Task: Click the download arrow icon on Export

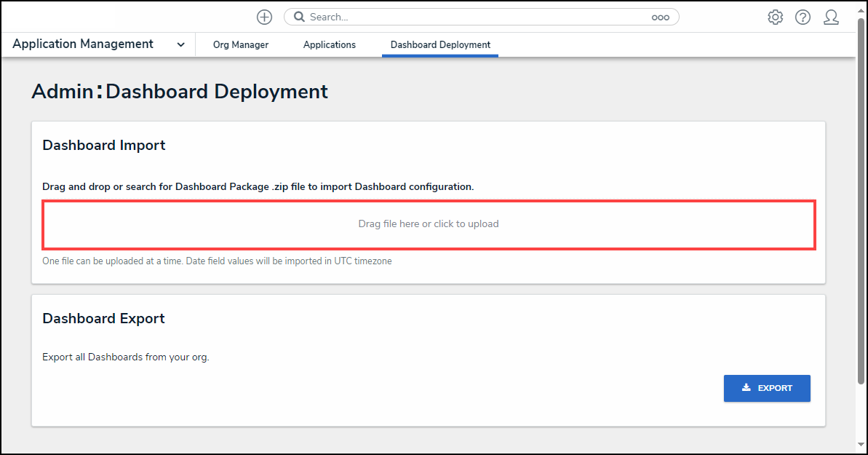Action: (746, 388)
